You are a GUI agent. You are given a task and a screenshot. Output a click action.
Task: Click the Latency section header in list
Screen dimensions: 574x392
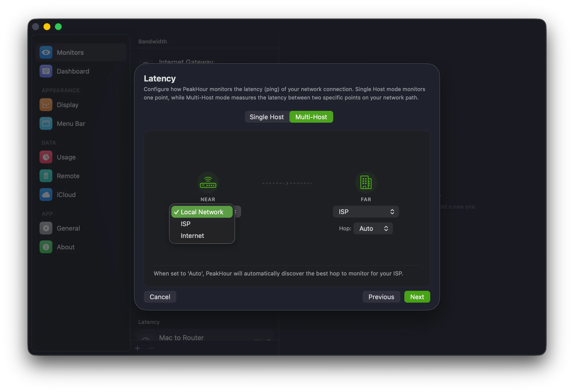[x=149, y=322]
